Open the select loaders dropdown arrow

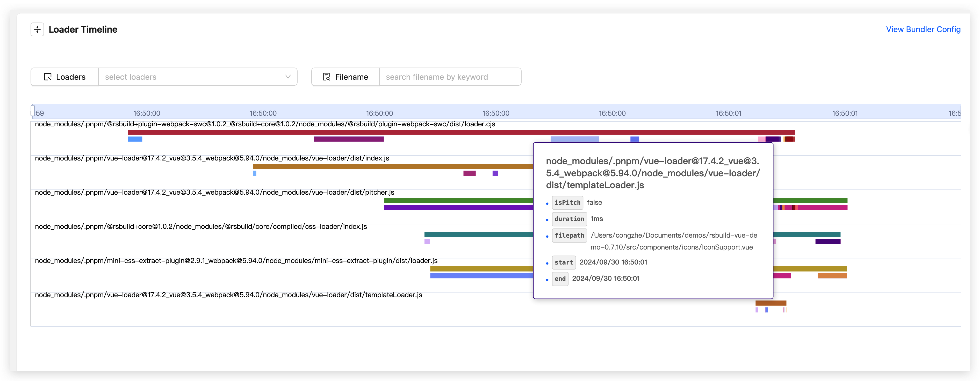pyautogui.click(x=288, y=77)
